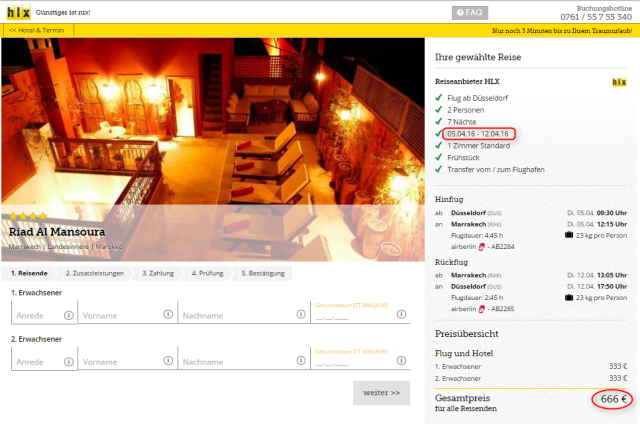
Task: Select the '3. Zahlung' step tab
Action: point(158,273)
